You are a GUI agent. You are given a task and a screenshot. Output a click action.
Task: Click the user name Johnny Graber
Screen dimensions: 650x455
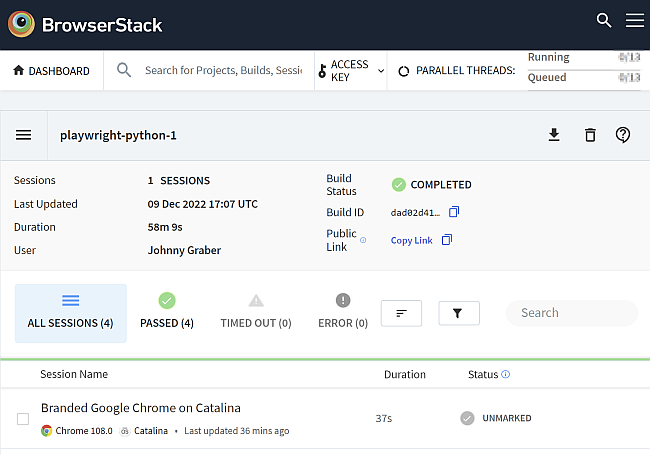coord(184,250)
